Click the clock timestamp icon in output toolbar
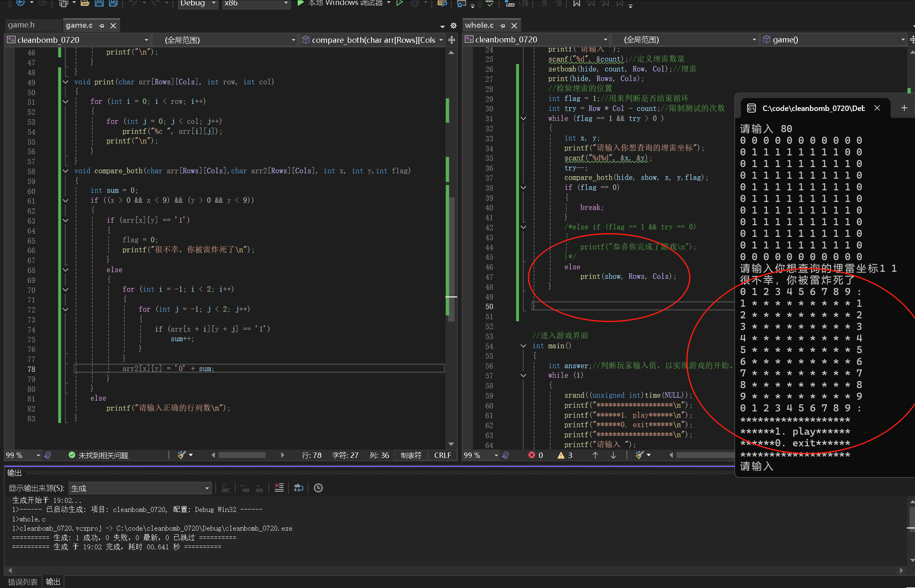The width and height of the screenshot is (915, 588). [x=318, y=488]
